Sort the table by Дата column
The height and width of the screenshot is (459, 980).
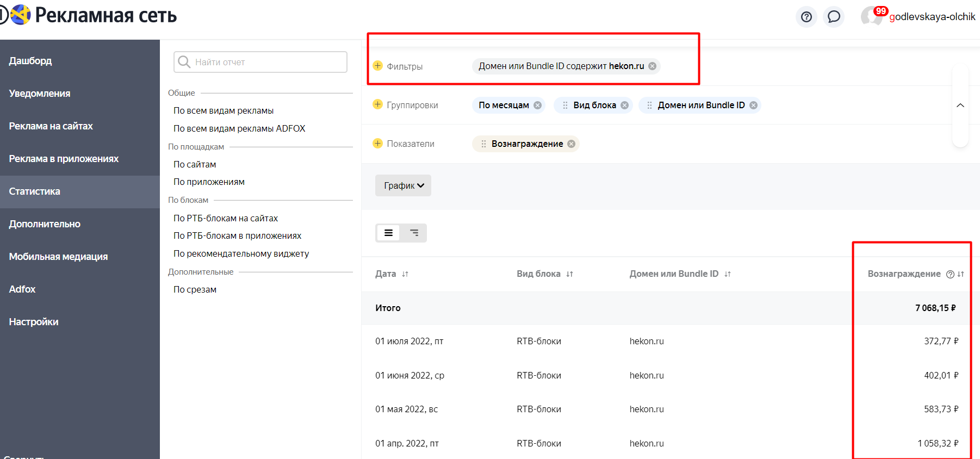(405, 274)
